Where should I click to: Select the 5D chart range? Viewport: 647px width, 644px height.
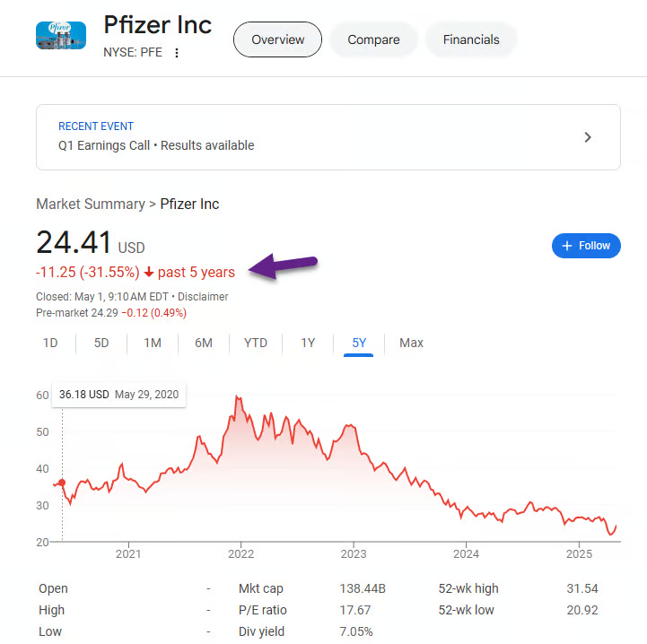point(101,343)
